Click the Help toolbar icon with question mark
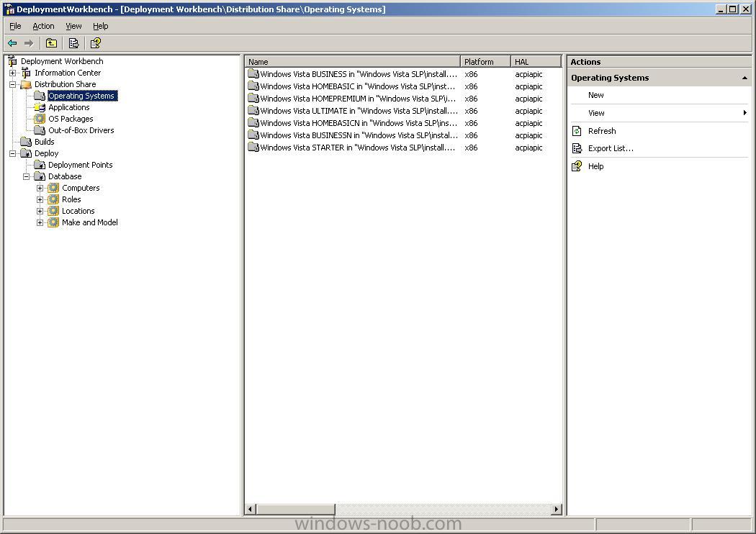This screenshot has height=534, width=756. (96, 43)
